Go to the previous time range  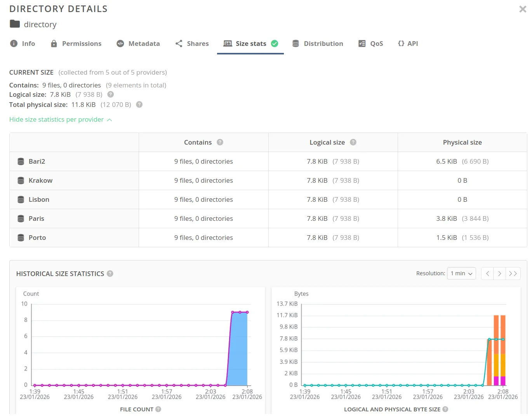coord(487,274)
